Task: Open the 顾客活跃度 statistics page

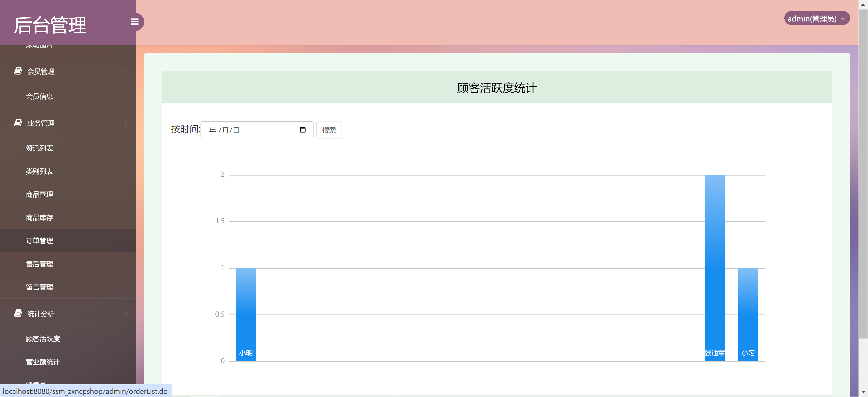Action: point(43,339)
